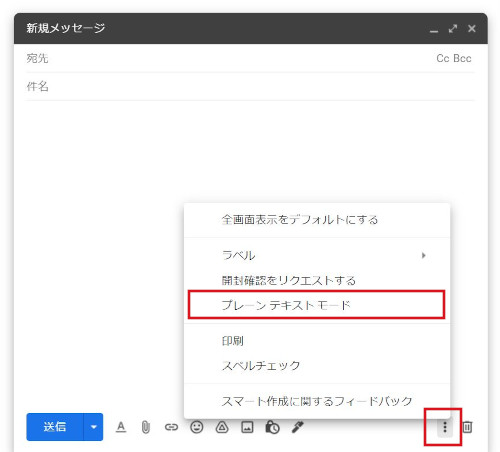Show the Cc recipient field
This screenshot has height=452, width=500.
pos(443,58)
